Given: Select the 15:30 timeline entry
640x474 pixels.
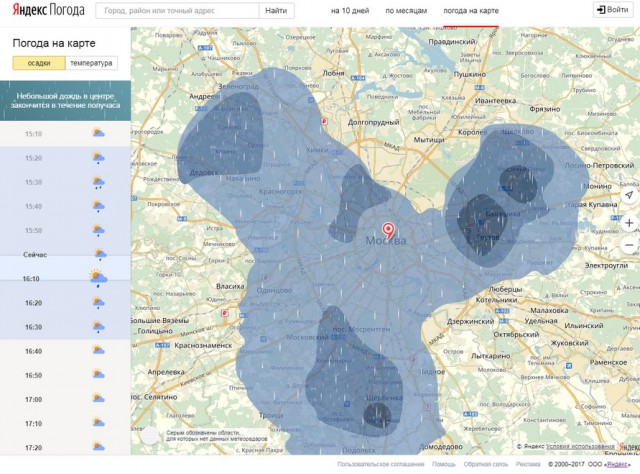Looking at the screenshot, I should click(65, 182).
